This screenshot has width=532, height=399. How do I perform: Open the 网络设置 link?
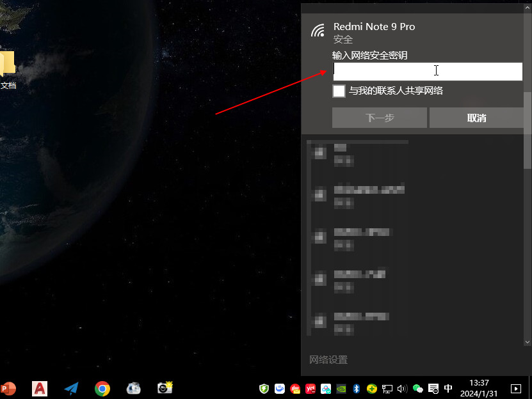coord(328,360)
